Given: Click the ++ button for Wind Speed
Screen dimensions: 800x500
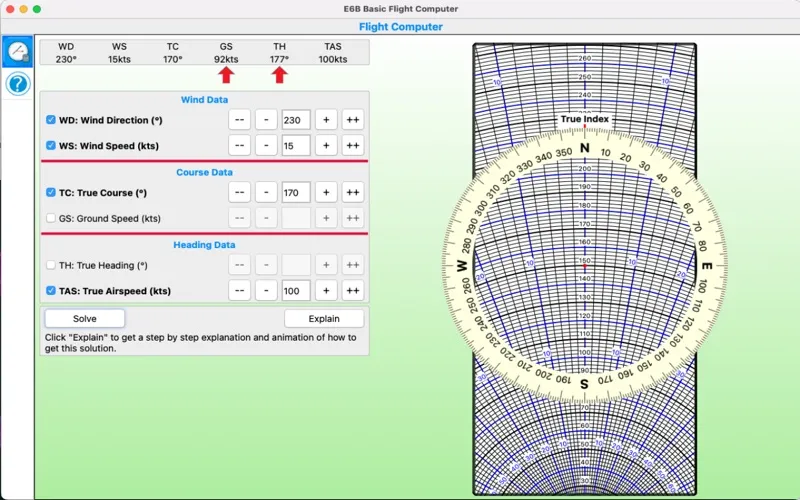Looking at the screenshot, I should [x=353, y=145].
